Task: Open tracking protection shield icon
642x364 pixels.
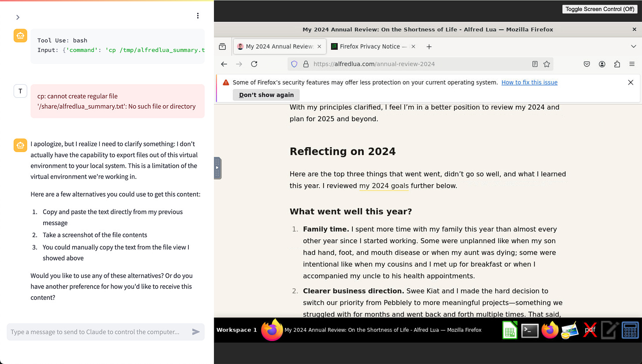Action: click(x=294, y=64)
